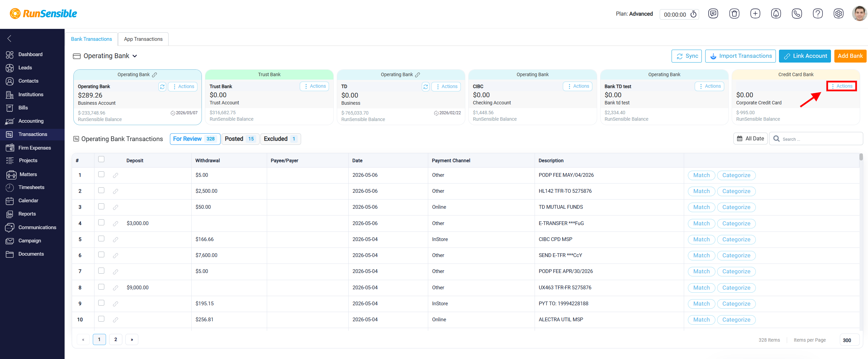Open the trash bin icon in header
The height and width of the screenshot is (359, 868).
coord(734,14)
